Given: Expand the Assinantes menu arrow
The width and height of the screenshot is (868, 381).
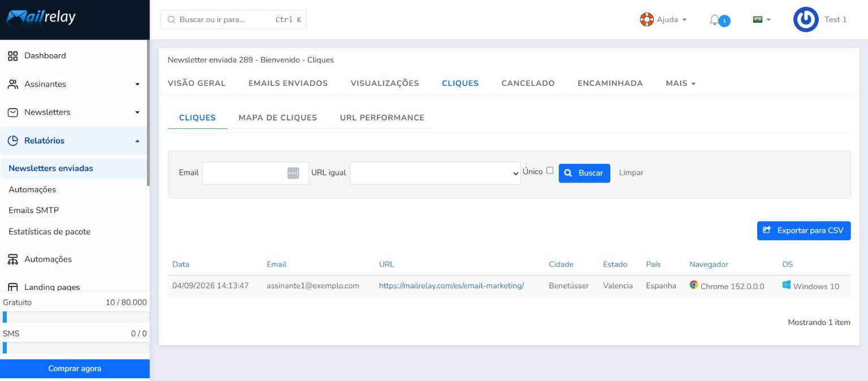Looking at the screenshot, I should click(x=137, y=85).
